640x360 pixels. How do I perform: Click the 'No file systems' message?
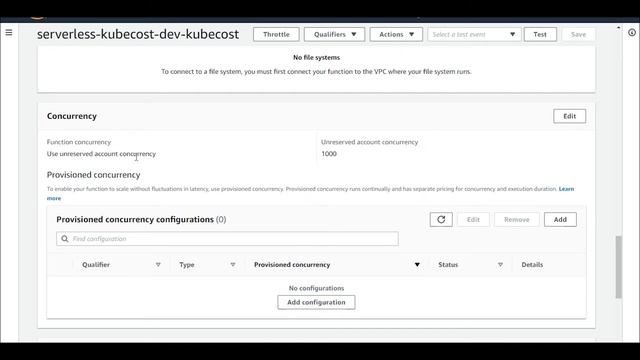click(x=316, y=58)
